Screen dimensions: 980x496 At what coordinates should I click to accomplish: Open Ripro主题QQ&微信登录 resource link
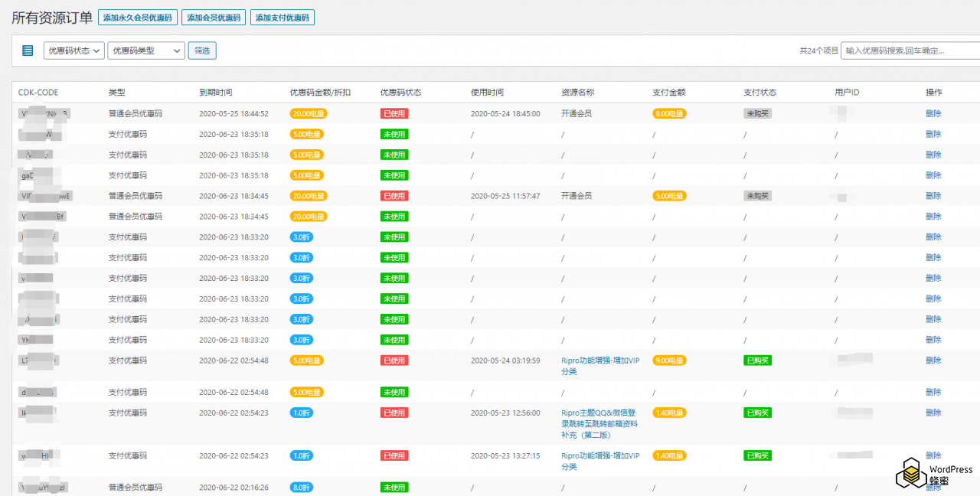click(x=599, y=423)
